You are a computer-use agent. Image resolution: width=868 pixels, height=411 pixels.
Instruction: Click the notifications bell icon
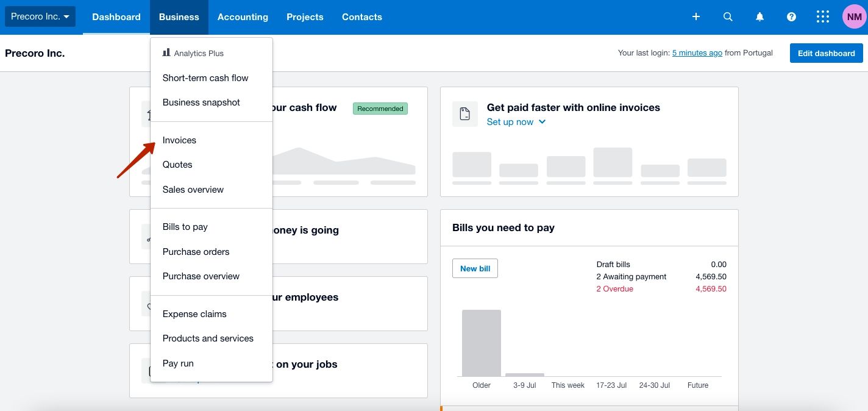759,16
